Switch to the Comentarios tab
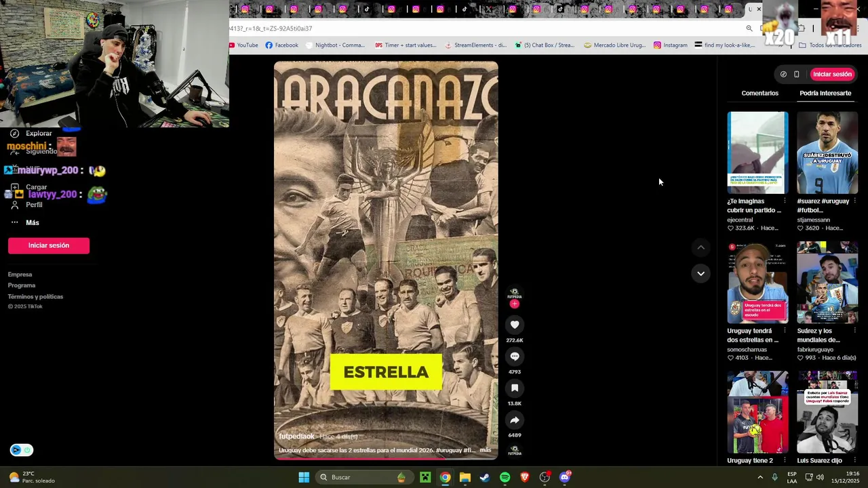The width and height of the screenshot is (868, 488). (x=759, y=93)
